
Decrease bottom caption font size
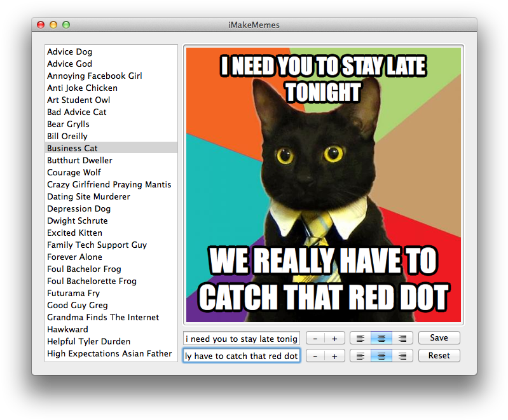[315, 356]
